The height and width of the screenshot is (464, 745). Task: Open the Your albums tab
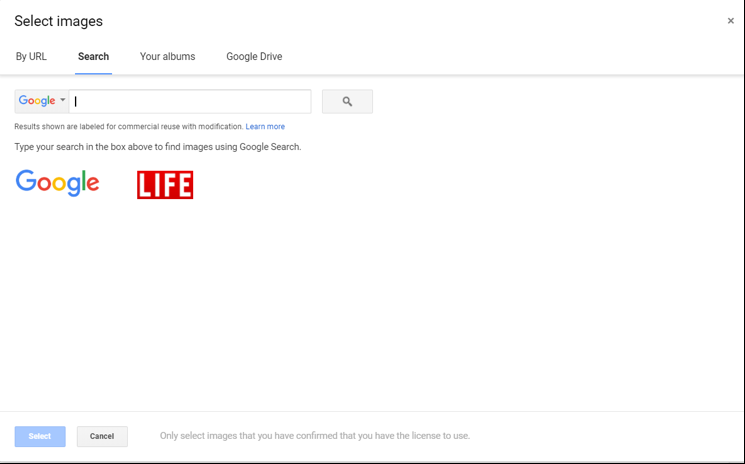tap(167, 57)
